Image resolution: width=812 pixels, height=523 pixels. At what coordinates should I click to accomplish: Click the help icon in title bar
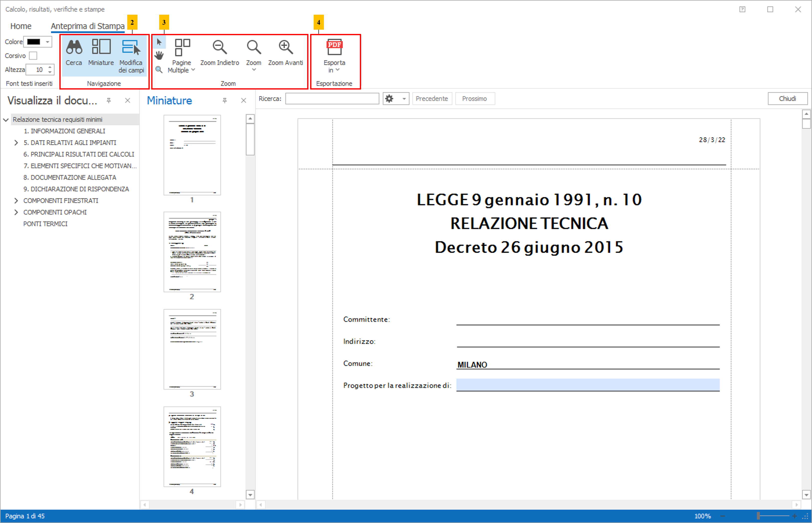point(742,9)
